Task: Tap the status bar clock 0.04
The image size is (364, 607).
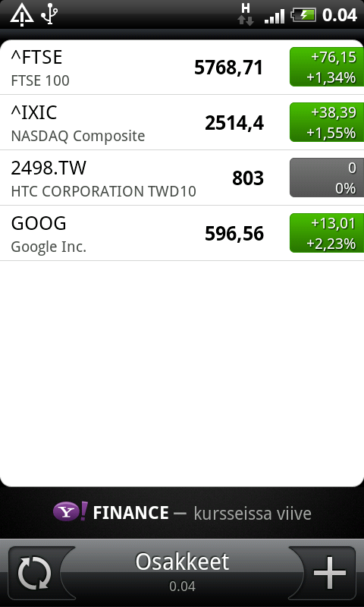Action: (x=339, y=15)
